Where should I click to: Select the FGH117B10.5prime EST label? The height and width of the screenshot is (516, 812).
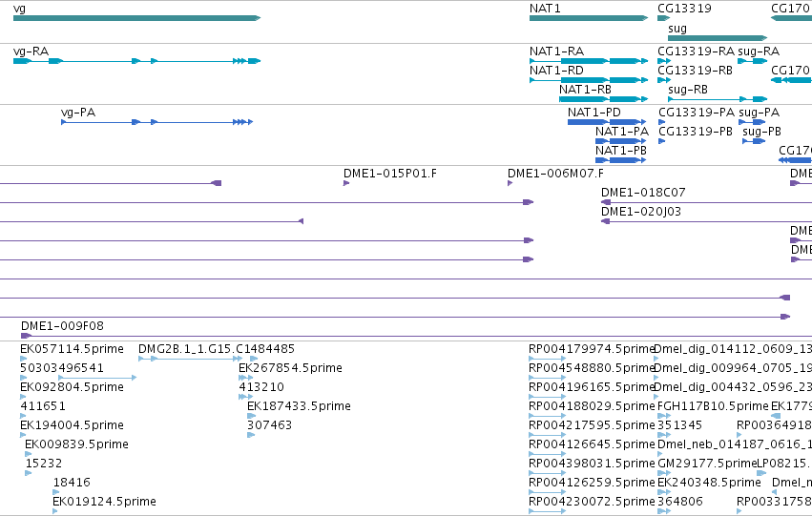click(713, 406)
